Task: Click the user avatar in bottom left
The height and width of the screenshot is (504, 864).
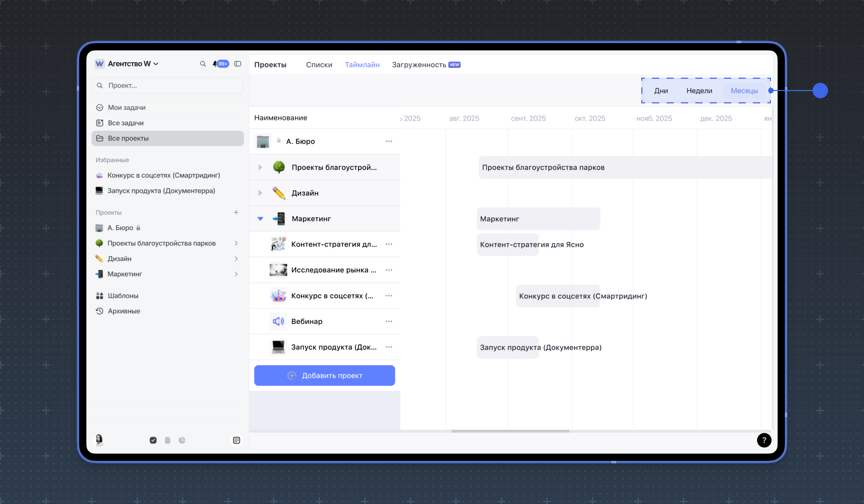Action: tap(99, 440)
